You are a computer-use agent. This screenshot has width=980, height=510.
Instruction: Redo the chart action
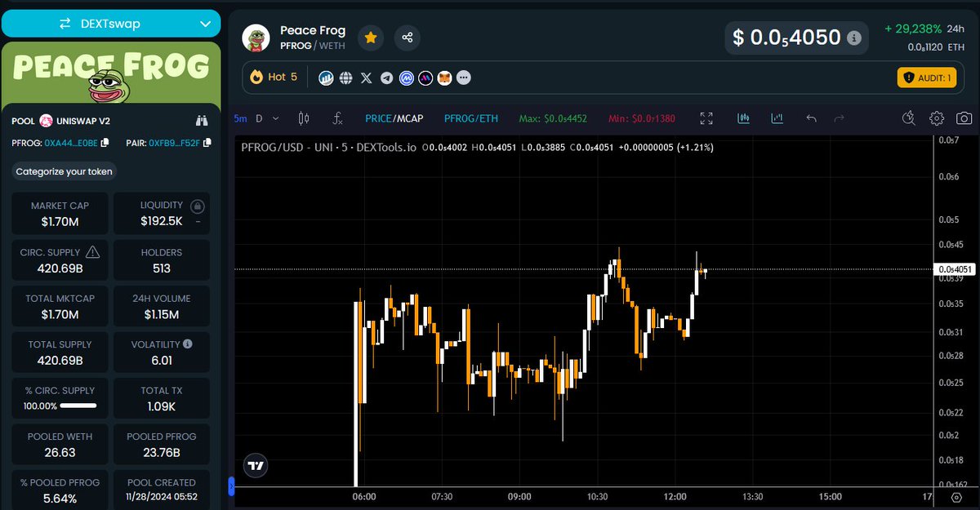(839, 118)
